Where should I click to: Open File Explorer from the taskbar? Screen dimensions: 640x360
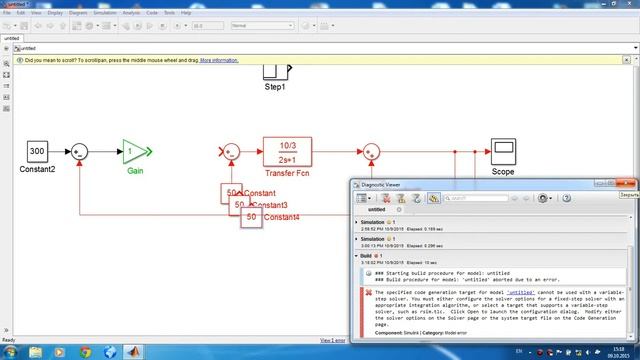pyautogui.click(x=36, y=352)
